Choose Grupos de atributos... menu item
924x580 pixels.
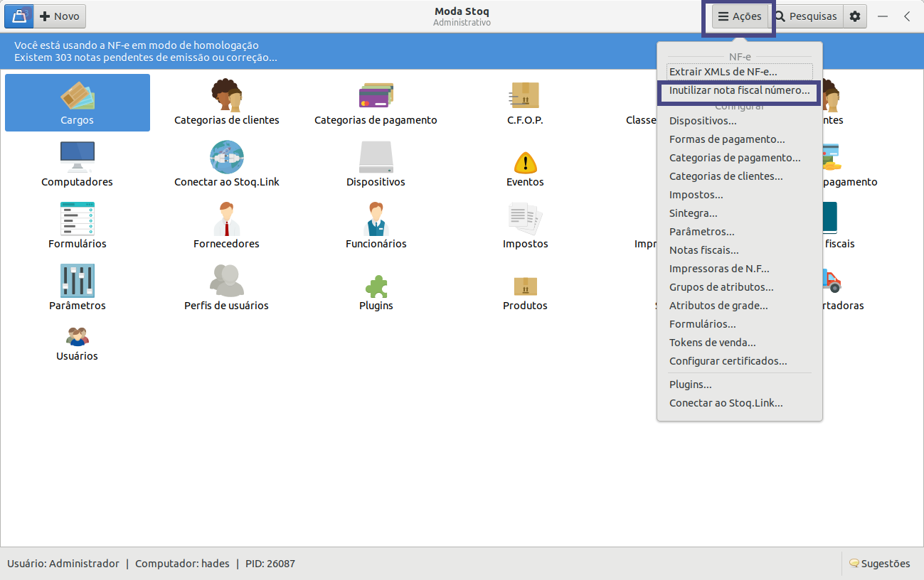pyautogui.click(x=740, y=287)
